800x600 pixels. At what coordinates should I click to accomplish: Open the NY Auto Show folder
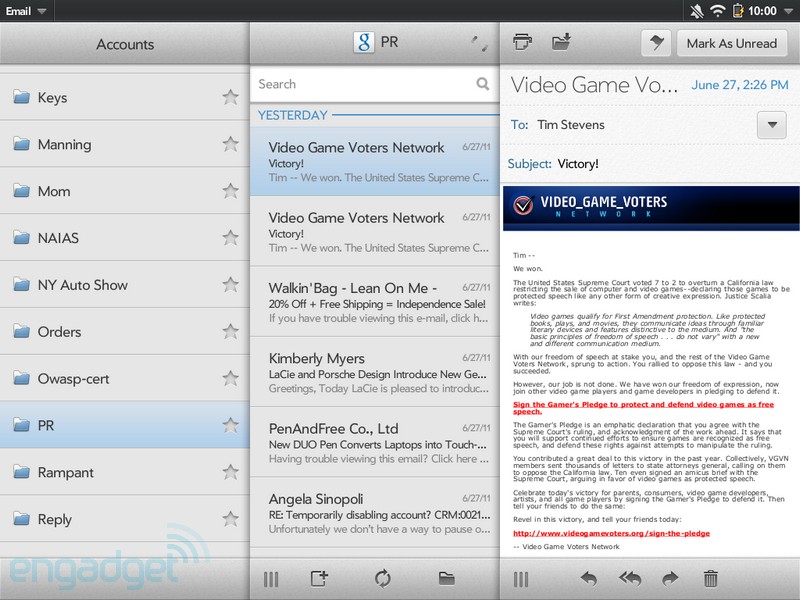[124, 284]
